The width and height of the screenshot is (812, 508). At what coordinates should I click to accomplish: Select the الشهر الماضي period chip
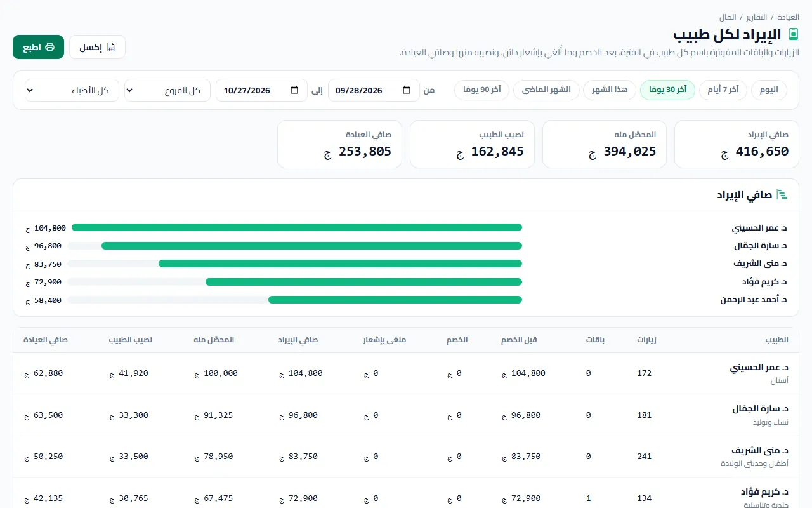pos(546,90)
